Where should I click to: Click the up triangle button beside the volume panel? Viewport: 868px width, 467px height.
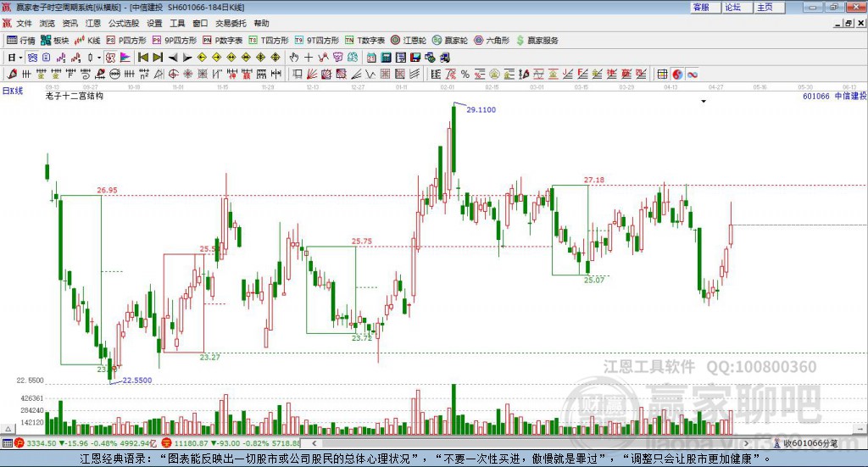coord(8,429)
